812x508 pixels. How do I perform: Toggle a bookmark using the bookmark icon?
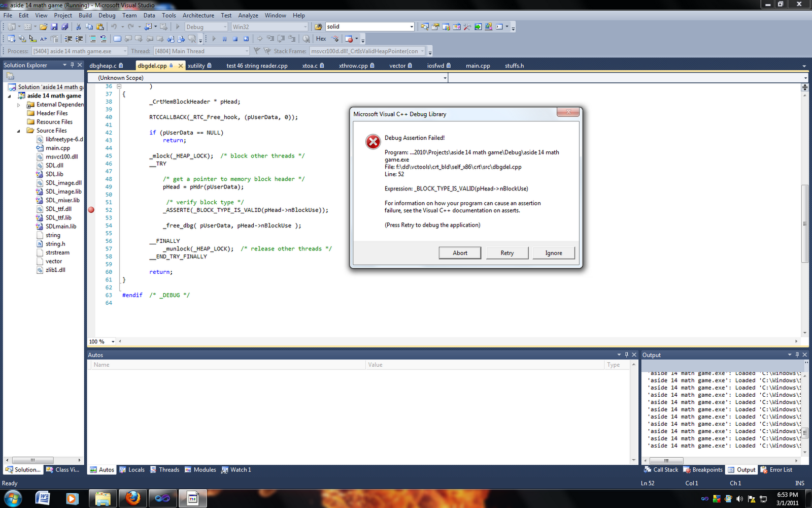[x=117, y=39]
